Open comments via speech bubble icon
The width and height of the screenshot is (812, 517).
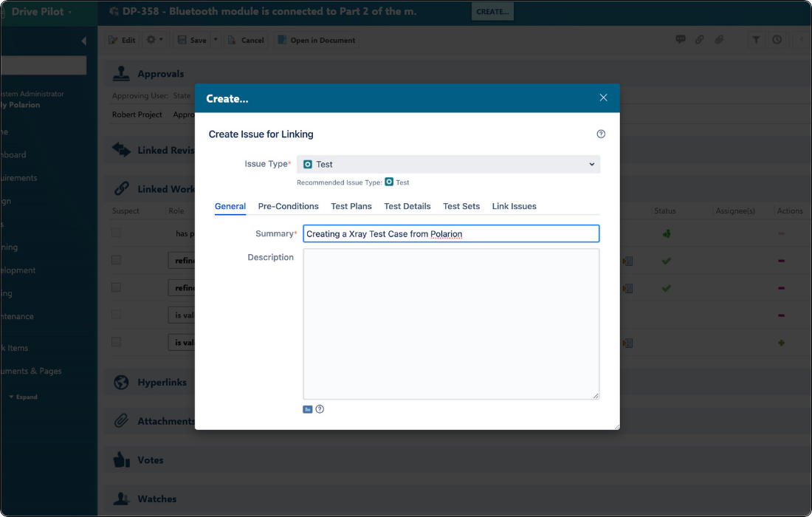click(681, 39)
